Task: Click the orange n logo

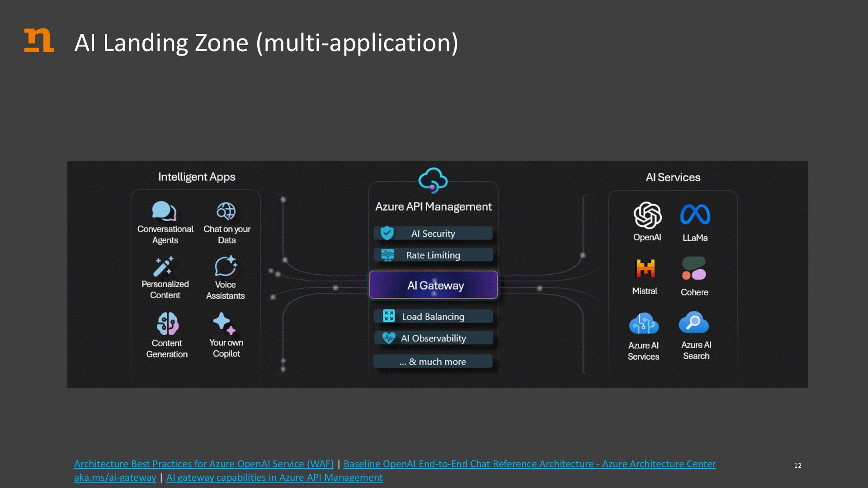Action: pyautogui.click(x=39, y=40)
